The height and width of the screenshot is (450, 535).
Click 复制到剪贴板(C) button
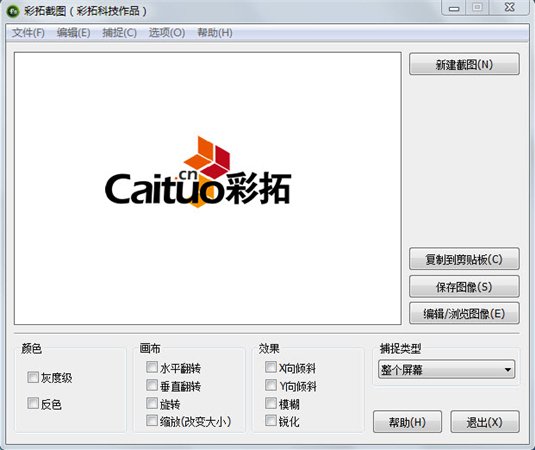click(x=464, y=259)
